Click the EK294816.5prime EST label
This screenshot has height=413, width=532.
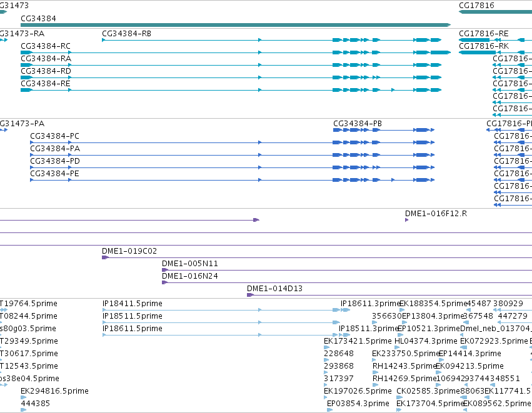click(54, 391)
